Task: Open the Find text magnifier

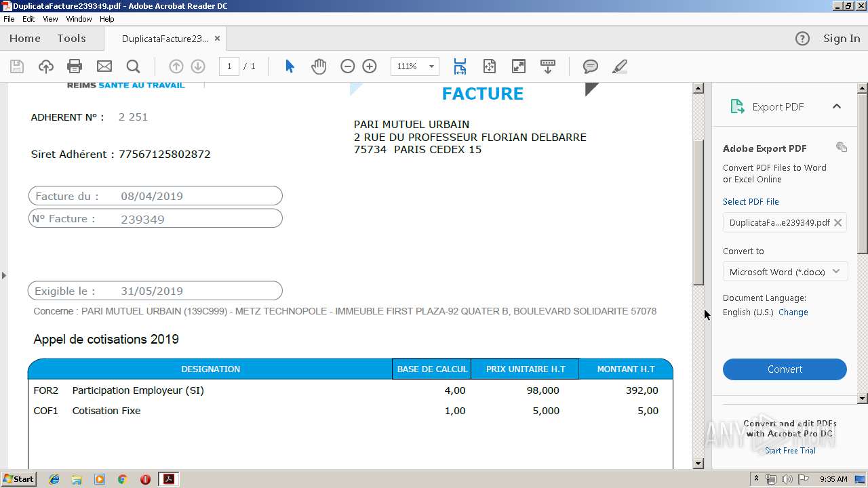Action: click(134, 66)
